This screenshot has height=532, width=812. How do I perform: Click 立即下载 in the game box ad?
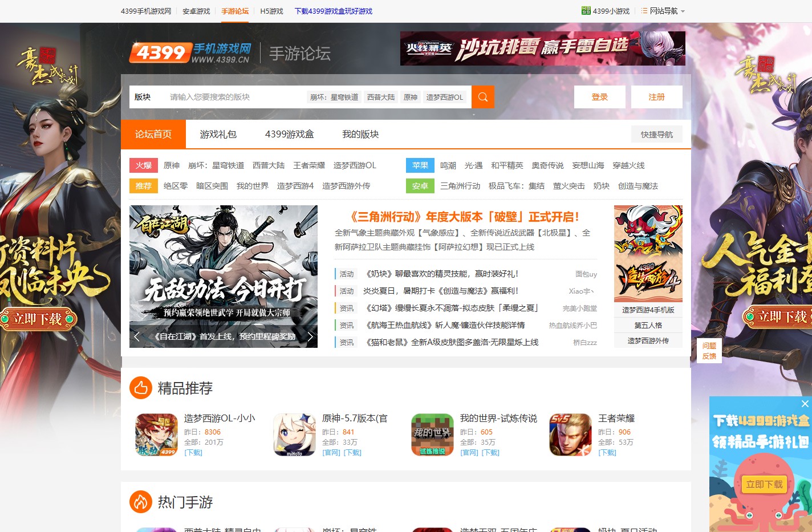click(x=764, y=485)
